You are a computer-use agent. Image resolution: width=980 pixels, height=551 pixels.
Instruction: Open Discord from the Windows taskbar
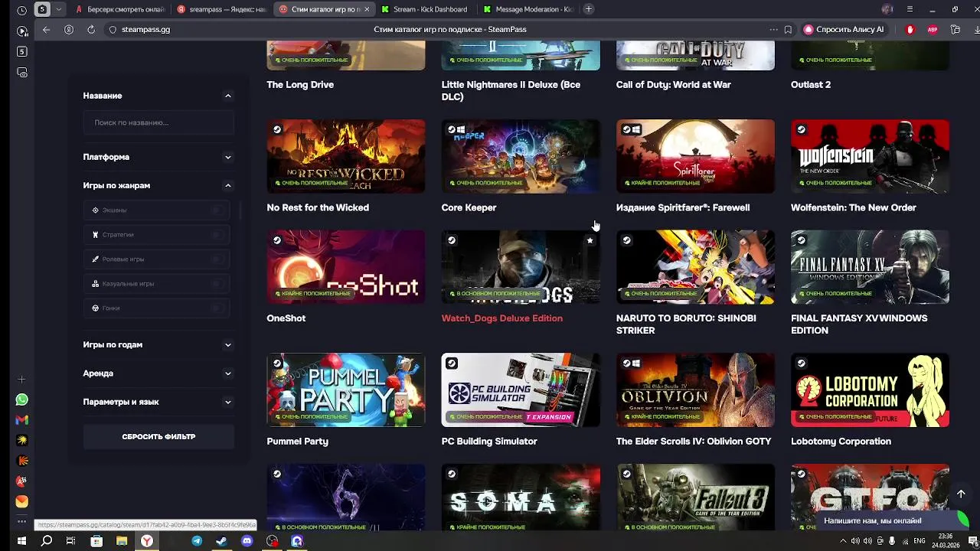tap(247, 541)
